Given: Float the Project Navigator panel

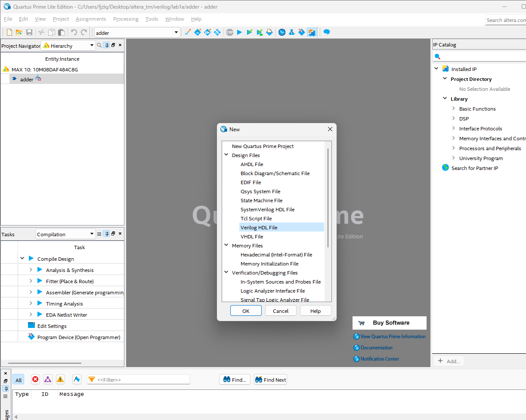Looking at the screenshot, I should 113,45.
